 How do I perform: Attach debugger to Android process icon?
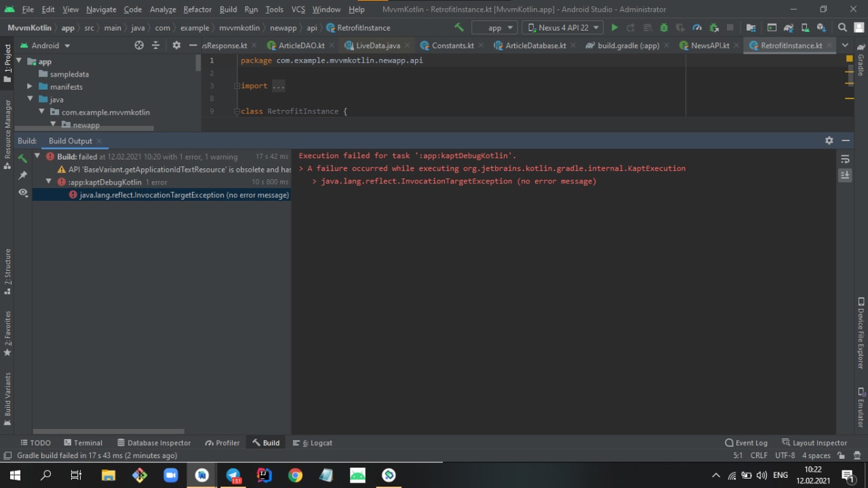[x=714, y=28]
